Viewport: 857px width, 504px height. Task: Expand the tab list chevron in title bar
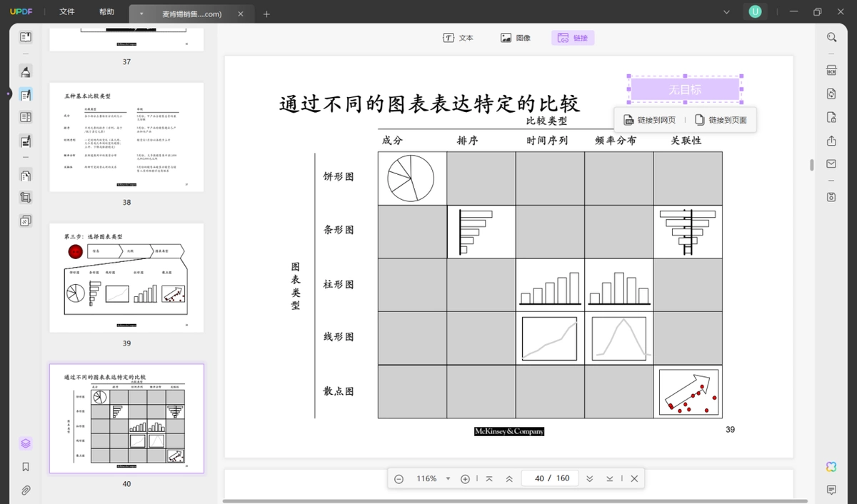click(726, 12)
